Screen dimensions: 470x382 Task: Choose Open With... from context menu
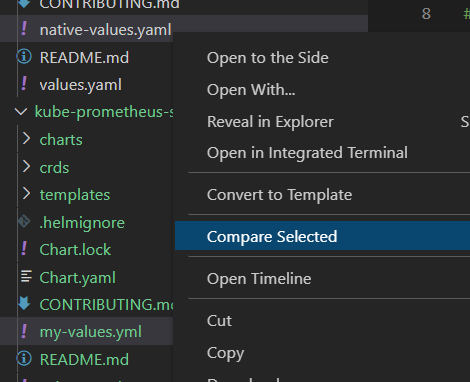coord(251,90)
